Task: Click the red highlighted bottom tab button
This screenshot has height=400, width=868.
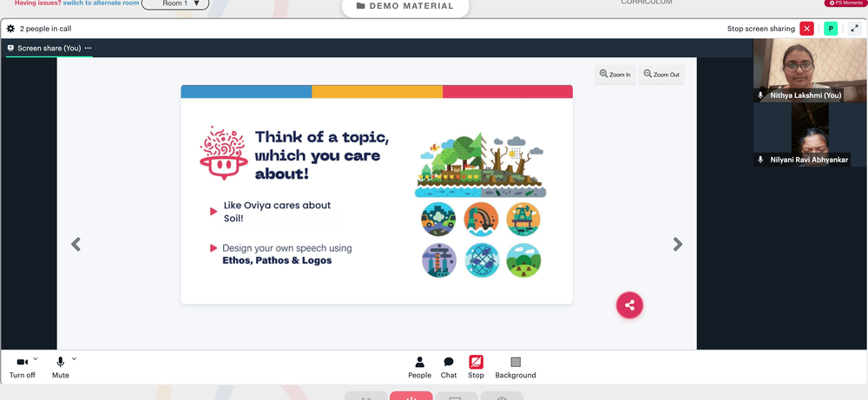Action: coord(411,396)
